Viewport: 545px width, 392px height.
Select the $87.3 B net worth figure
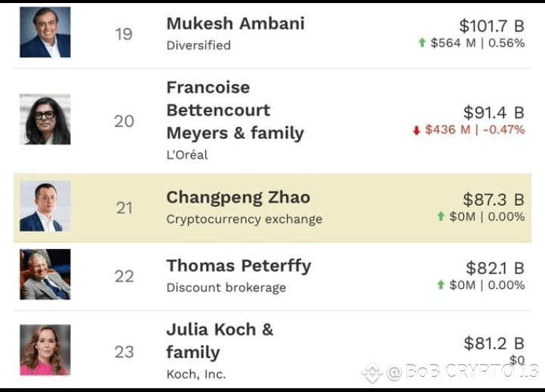[494, 200]
